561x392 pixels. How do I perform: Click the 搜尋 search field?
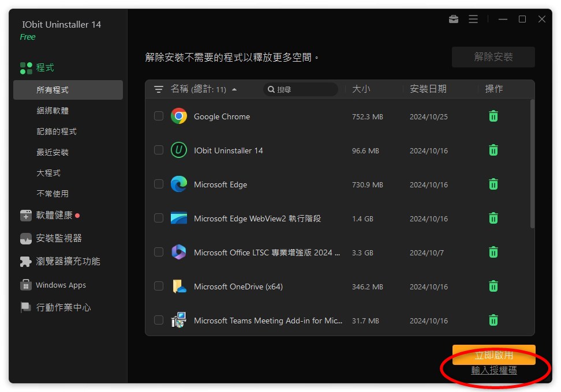pyautogui.click(x=301, y=89)
